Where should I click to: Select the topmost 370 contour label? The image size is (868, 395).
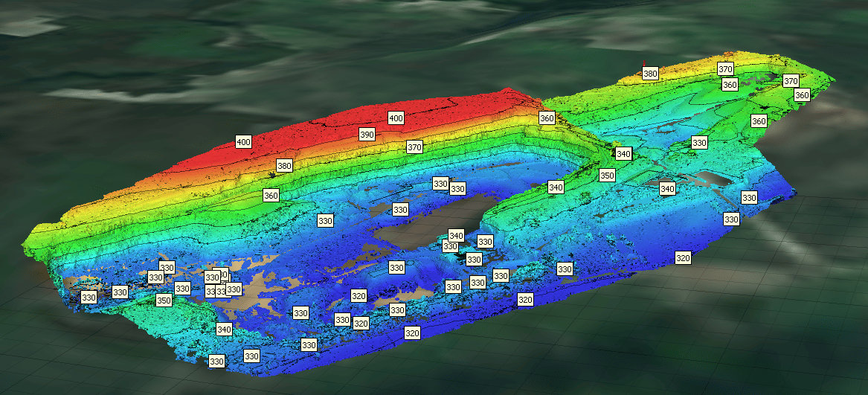pyautogui.click(x=725, y=69)
